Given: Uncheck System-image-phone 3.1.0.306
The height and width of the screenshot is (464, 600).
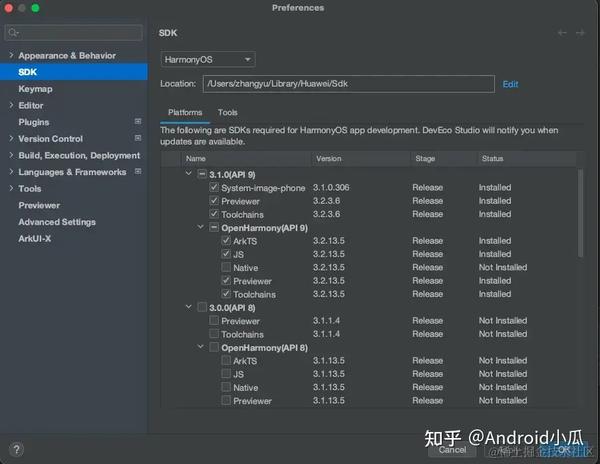Looking at the screenshot, I should [x=214, y=187].
